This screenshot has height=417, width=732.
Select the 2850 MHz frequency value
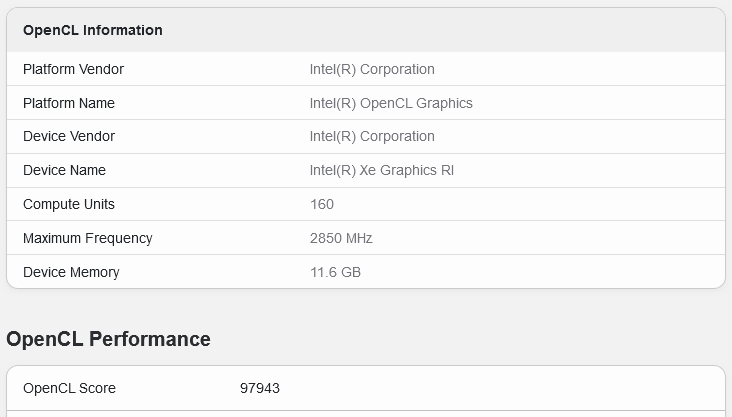pyautogui.click(x=341, y=238)
